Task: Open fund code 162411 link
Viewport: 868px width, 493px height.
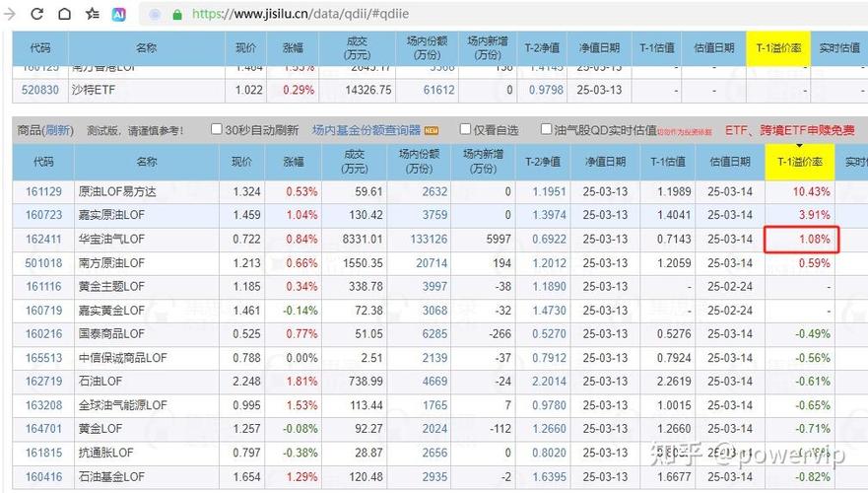Action: tap(43, 240)
